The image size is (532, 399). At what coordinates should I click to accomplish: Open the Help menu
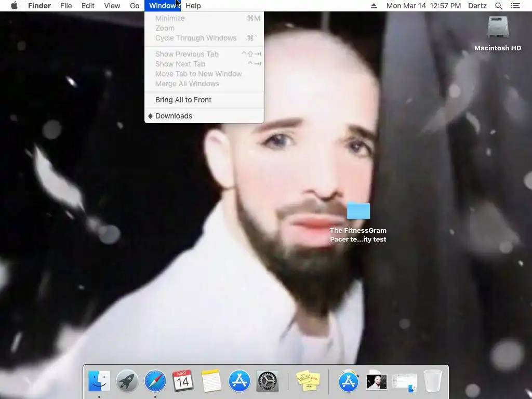coord(193,6)
